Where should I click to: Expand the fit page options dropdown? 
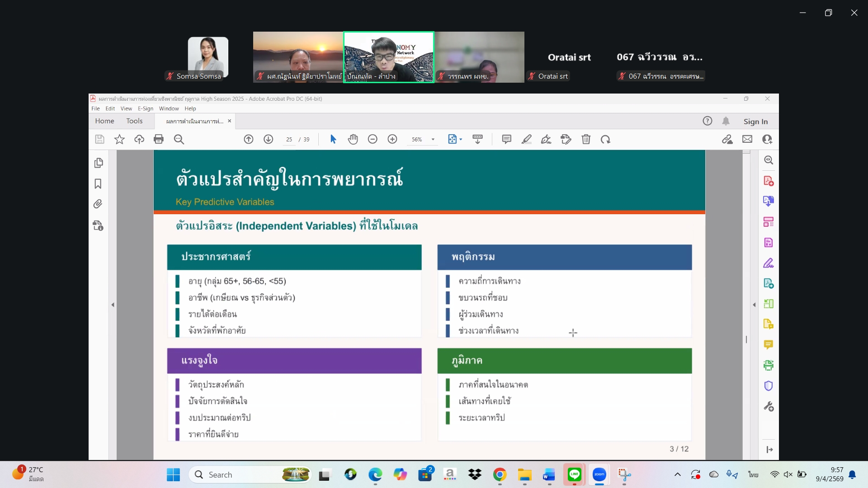461,139
